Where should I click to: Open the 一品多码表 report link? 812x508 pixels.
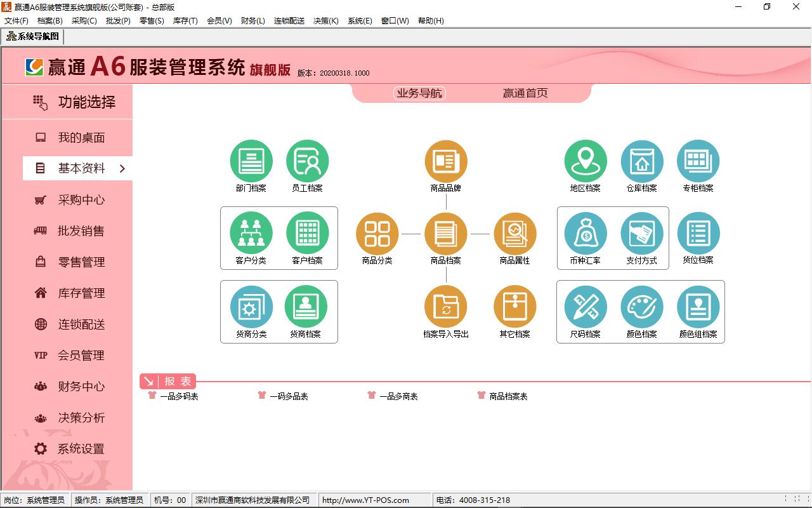[x=179, y=396]
